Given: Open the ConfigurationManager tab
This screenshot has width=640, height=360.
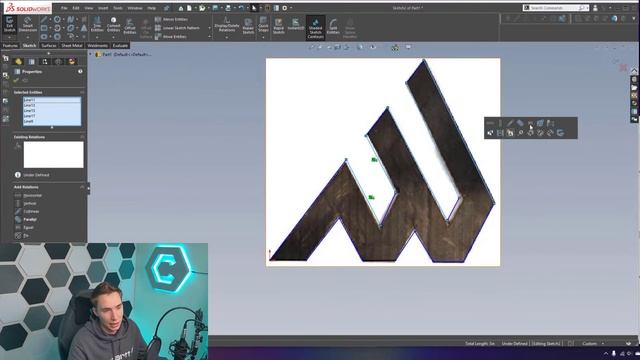Looking at the screenshot, I should (45, 62).
